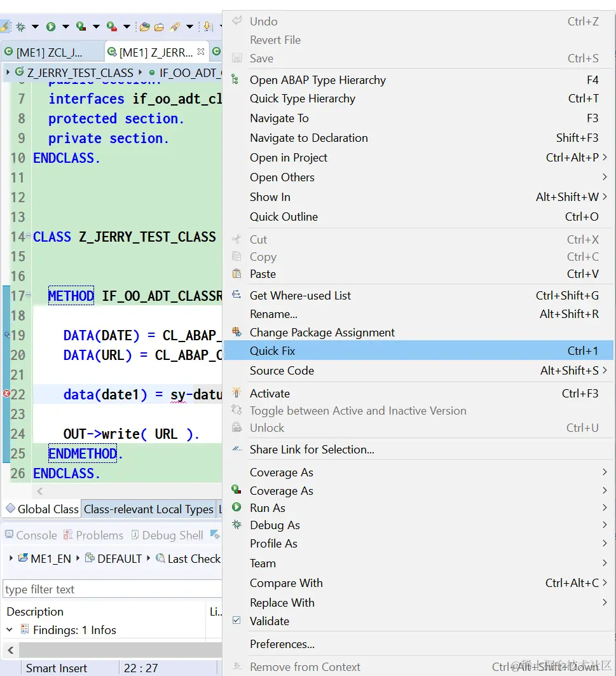Click the Problems view icon
This screenshot has height=676, width=616.
(x=67, y=535)
